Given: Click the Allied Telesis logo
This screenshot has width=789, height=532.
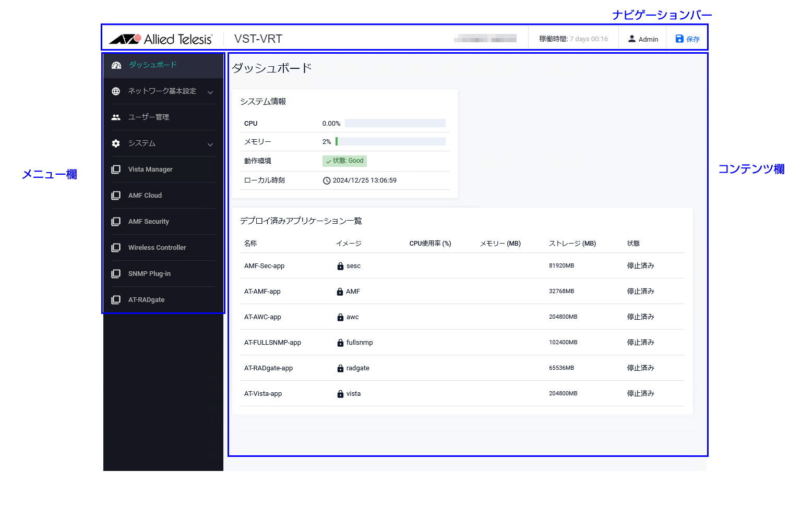Looking at the screenshot, I should point(161,39).
